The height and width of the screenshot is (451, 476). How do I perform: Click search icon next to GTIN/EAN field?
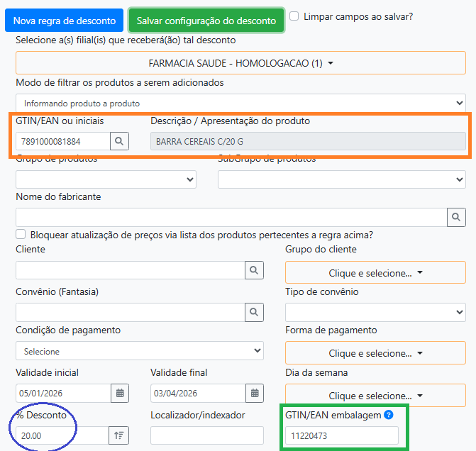[x=120, y=142]
